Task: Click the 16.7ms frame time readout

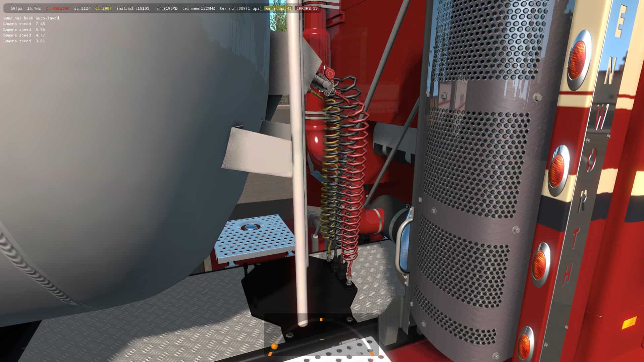Action: [34, 8]
